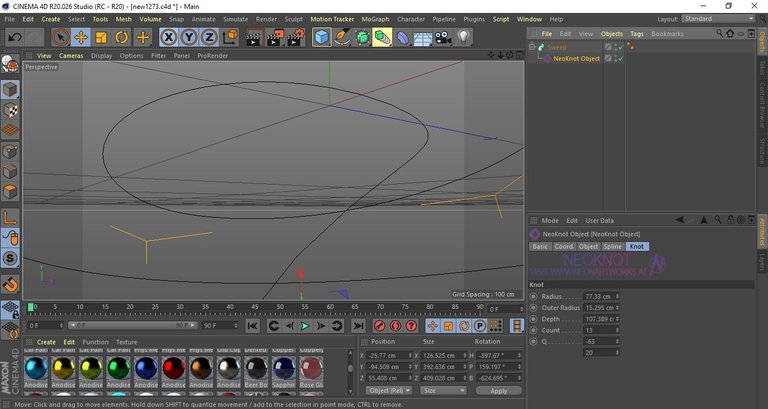The image size is (768, 409).
Task: Select the red Anodised material swatch
Action: [173, 368]
